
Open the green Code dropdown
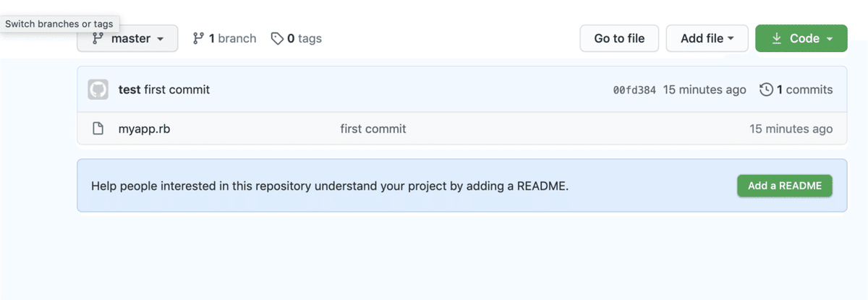point(801,38)
